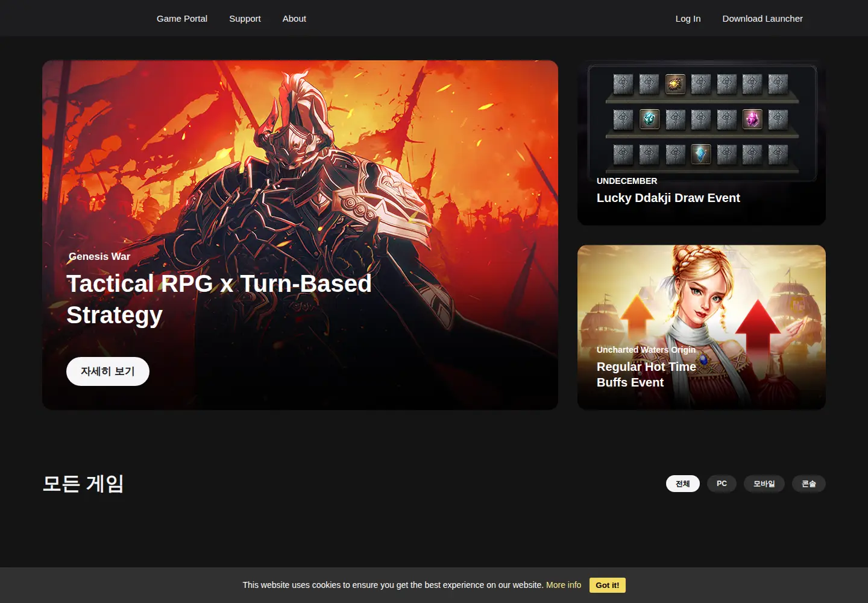Click the Tactical RPG x Turn-Based Strategy headline
Viewport: 868px width, 603px height.
(x=219, y=299)
